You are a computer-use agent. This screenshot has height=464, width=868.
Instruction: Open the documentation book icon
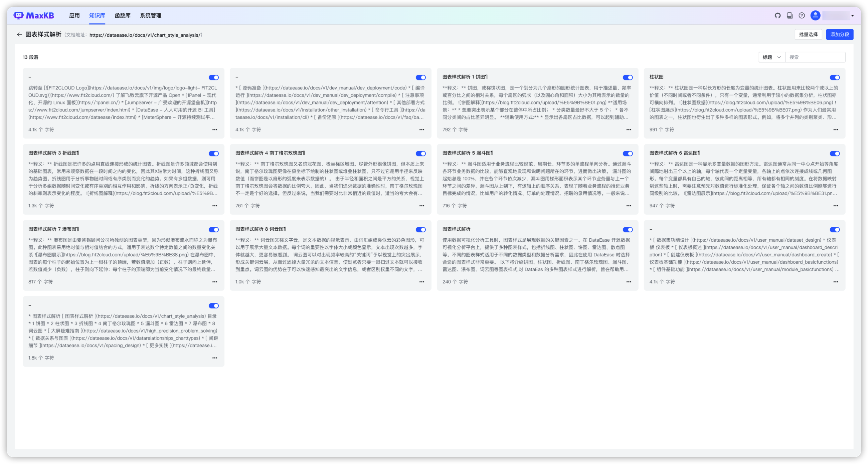(790, 15)
